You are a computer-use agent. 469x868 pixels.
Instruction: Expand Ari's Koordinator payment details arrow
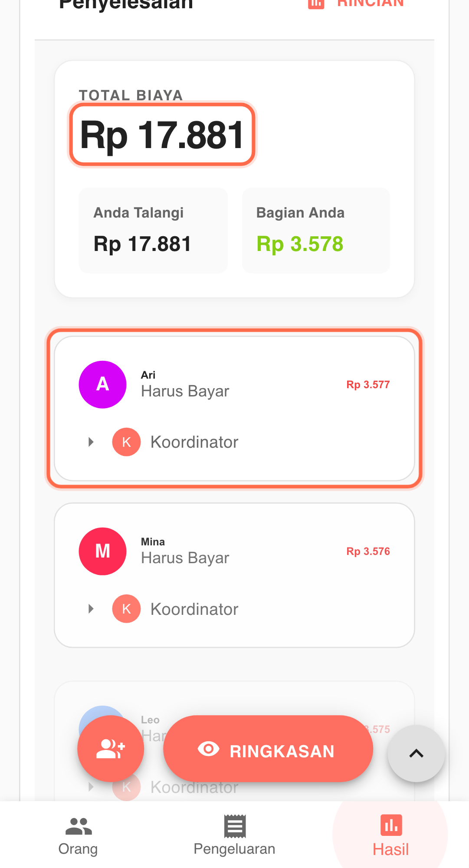[91, 442]
